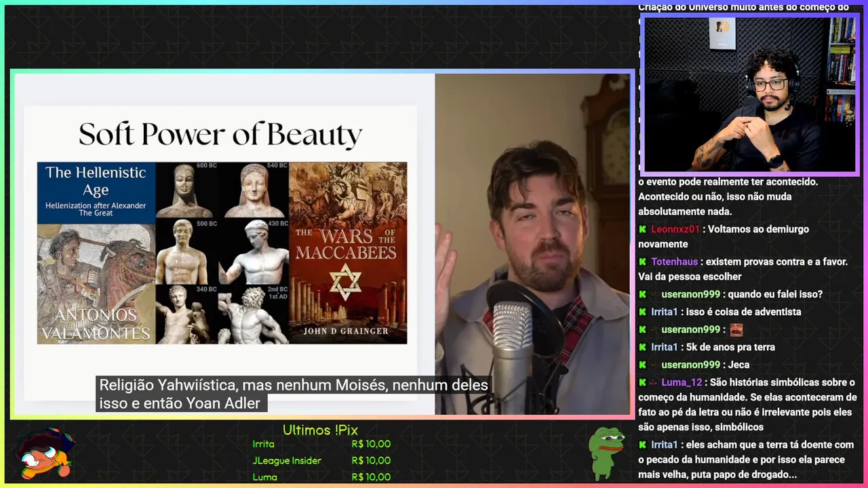Click "The Wars of the Maccabees" book cover
This screenshot has width=868, height=488.
[x=348, y=253]
